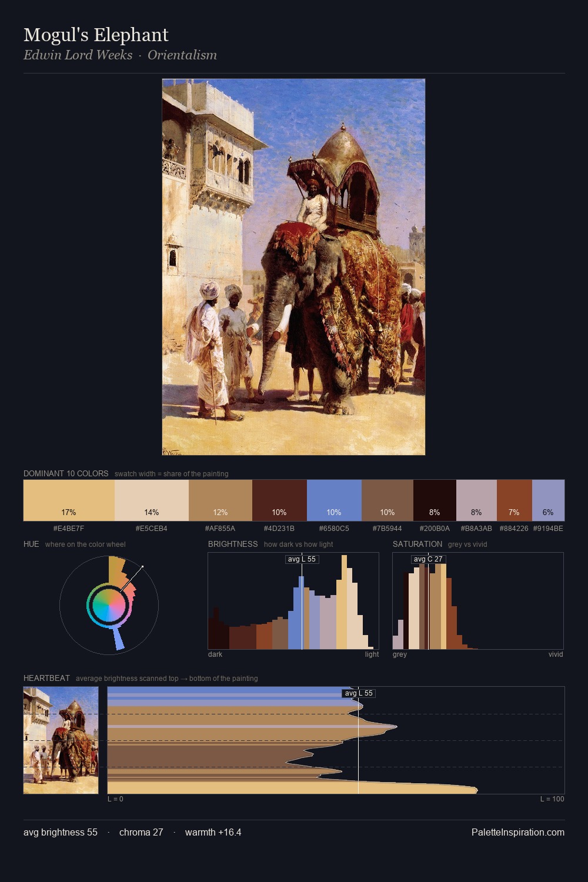Screen dimensions: 588x882
Task: Pick the #AF855A 12% swatch
Action: click(220, 500)
